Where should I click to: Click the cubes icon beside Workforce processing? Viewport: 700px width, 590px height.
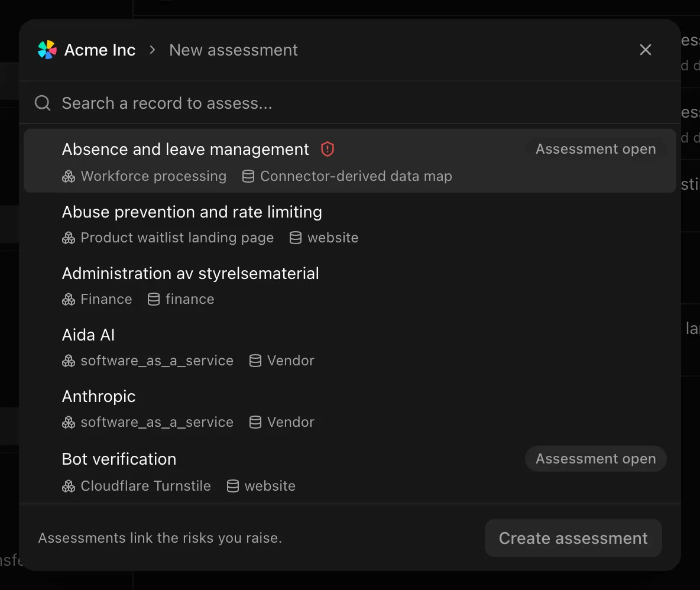click(69, 176)
